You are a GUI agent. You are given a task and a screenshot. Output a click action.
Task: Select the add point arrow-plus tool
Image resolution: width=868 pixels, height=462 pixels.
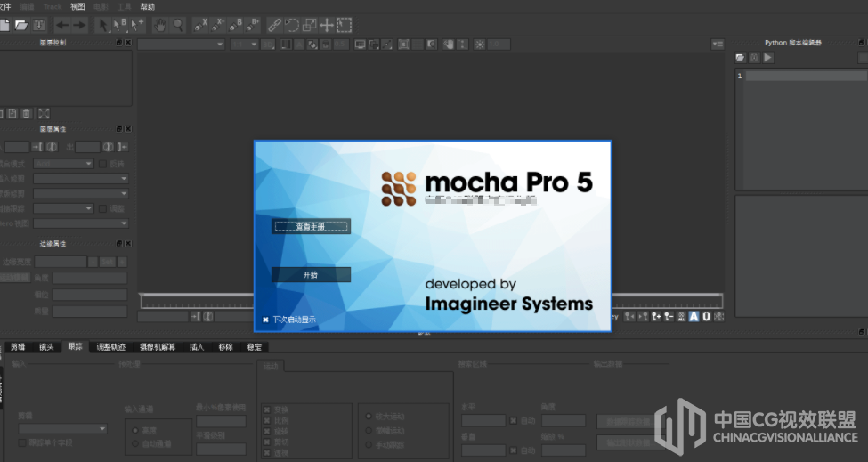(x=137, y=25)
